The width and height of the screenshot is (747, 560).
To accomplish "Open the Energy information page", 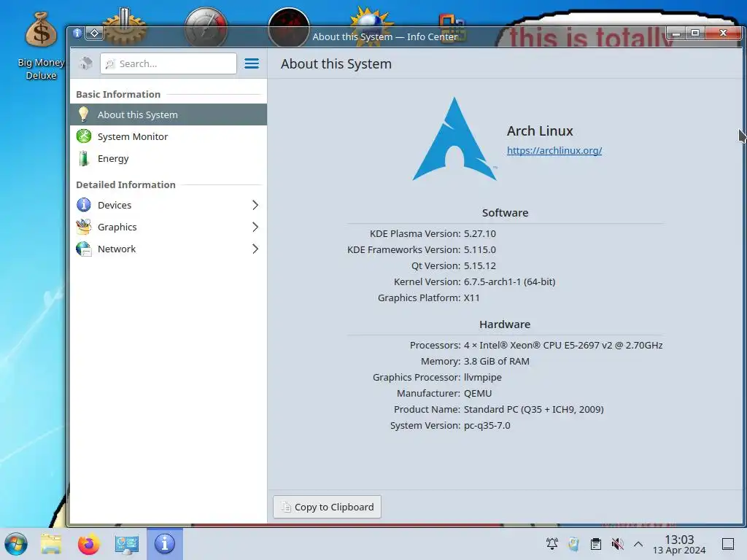I will click(169, 158).
